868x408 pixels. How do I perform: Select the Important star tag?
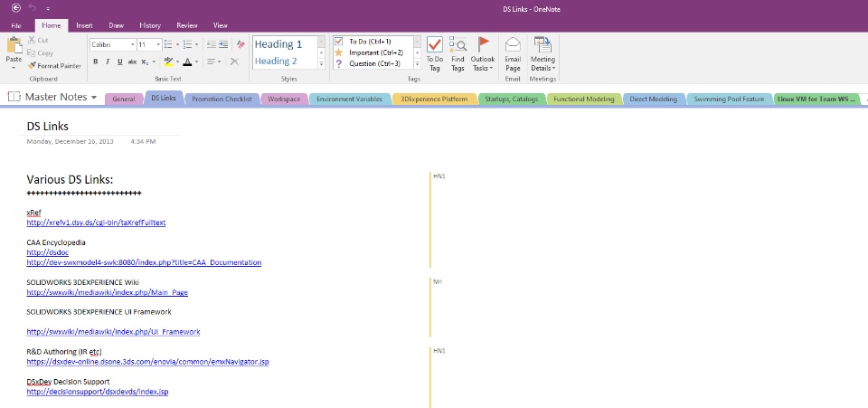tap(369, 52)
